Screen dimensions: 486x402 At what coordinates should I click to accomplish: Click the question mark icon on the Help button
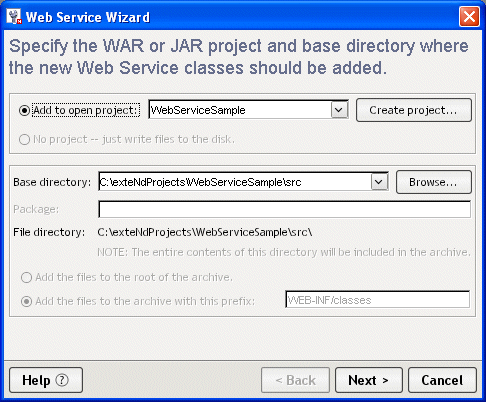62,380
